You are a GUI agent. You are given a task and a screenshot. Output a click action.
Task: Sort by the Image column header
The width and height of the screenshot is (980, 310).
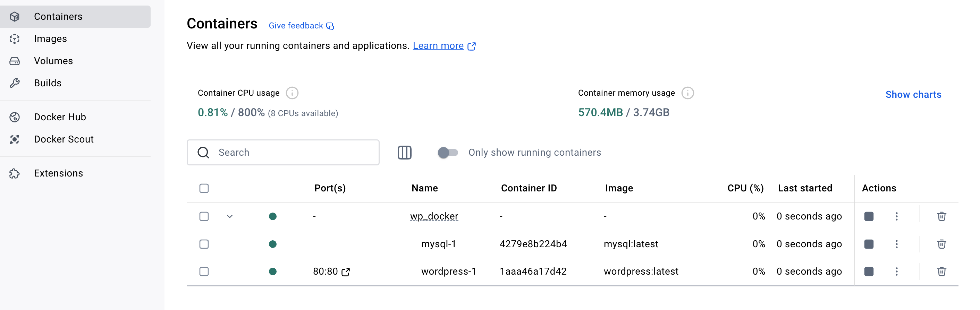[619, 188]
